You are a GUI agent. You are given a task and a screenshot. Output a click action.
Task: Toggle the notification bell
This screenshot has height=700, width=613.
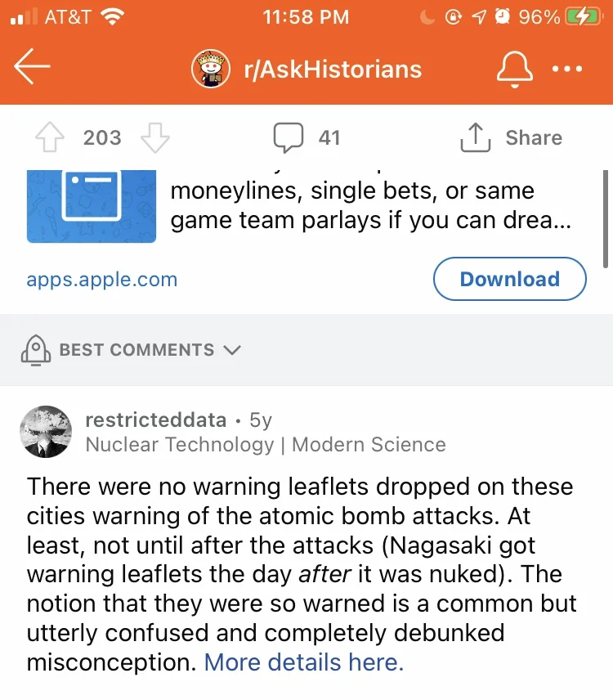click(514, 69)
